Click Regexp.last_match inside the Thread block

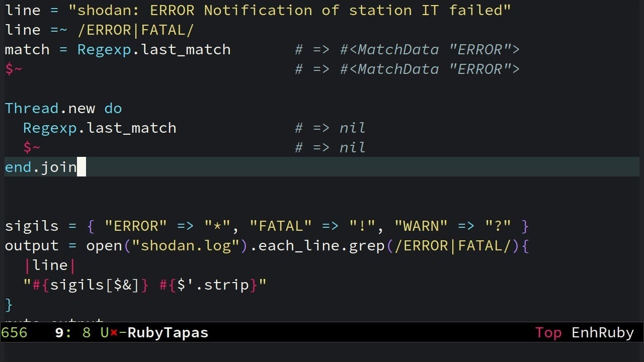coord(100,128)
